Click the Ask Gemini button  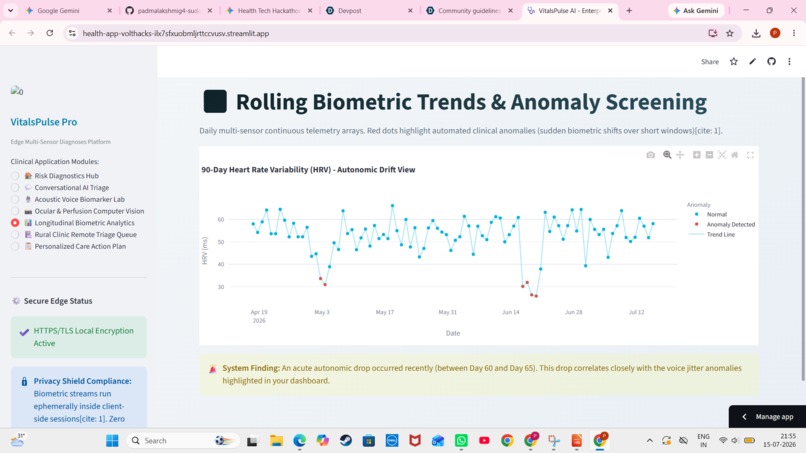pos(695,10)
